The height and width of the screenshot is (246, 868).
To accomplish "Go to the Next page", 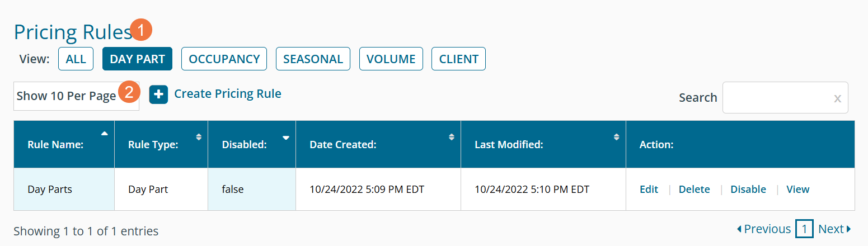I will tap(834, 229).
